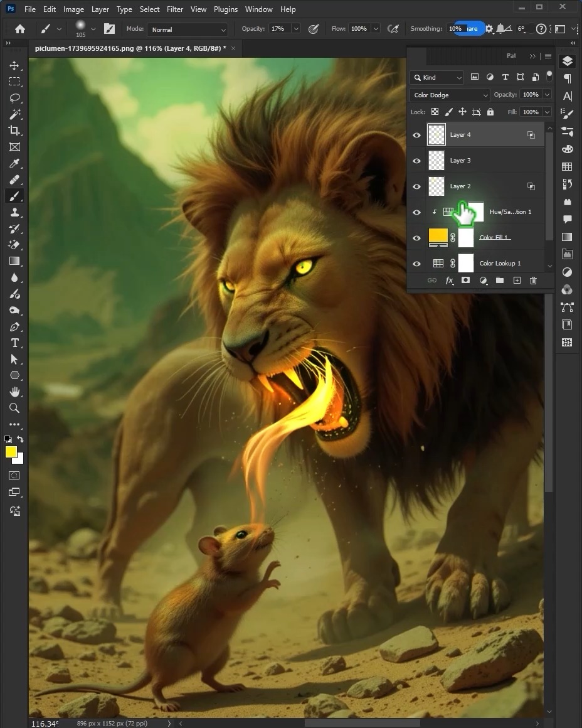This screenshot has width=582, height=728.
Task: Click the brush Smoothing value field
Action: coord(456,29)
